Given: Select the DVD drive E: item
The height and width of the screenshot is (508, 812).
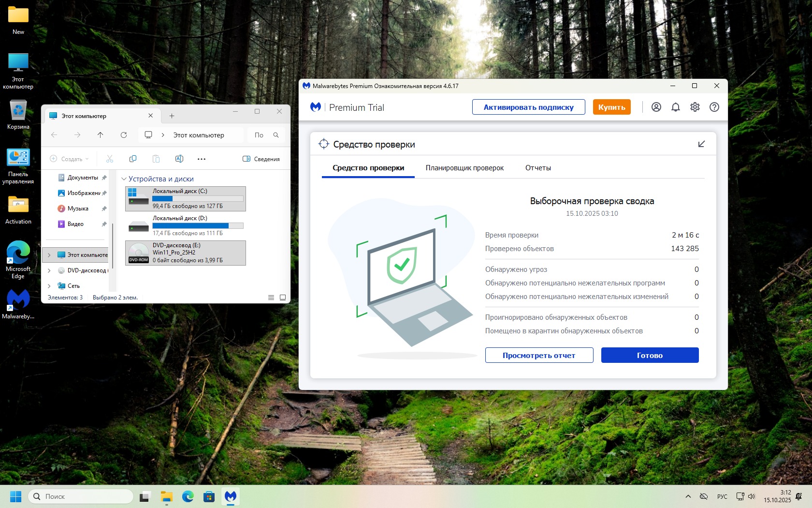Looking at the screenshot, I should pos(186,253).
